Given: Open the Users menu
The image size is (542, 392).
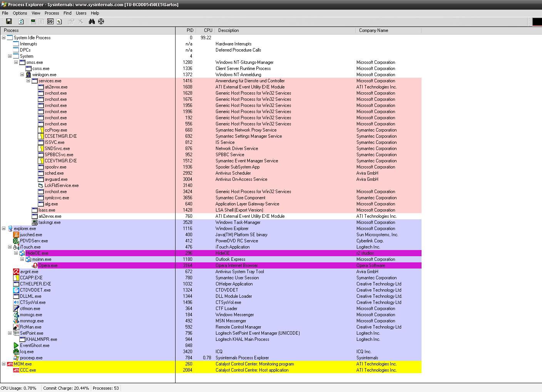Looking at the screenshot, I should coord(81,13).
